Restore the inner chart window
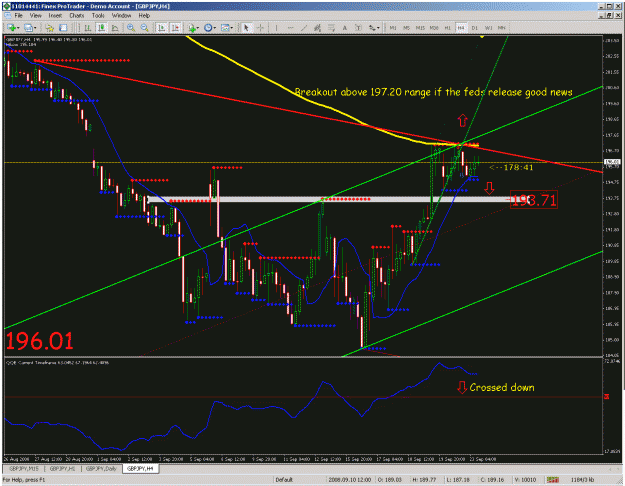 coord(609,15)
